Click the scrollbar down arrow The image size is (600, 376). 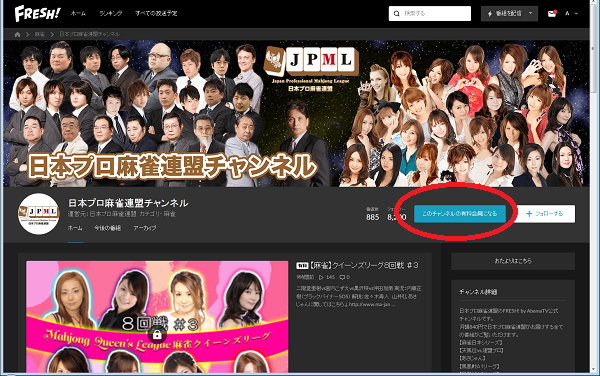point(594,370)
